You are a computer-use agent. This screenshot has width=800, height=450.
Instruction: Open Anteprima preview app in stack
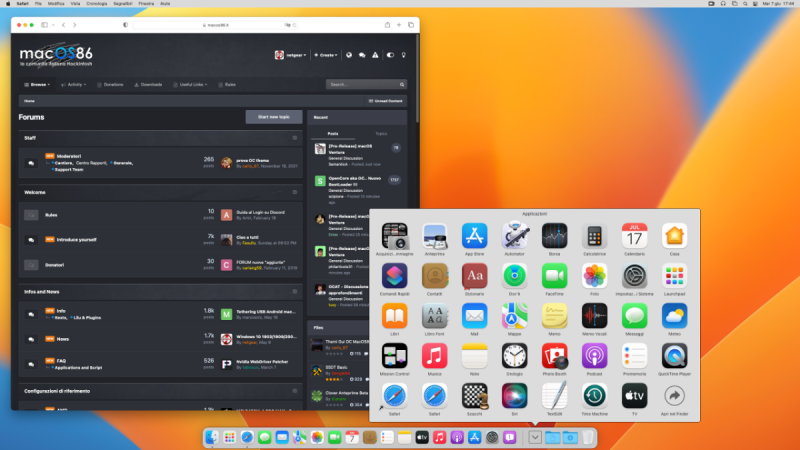coord(435,236)
